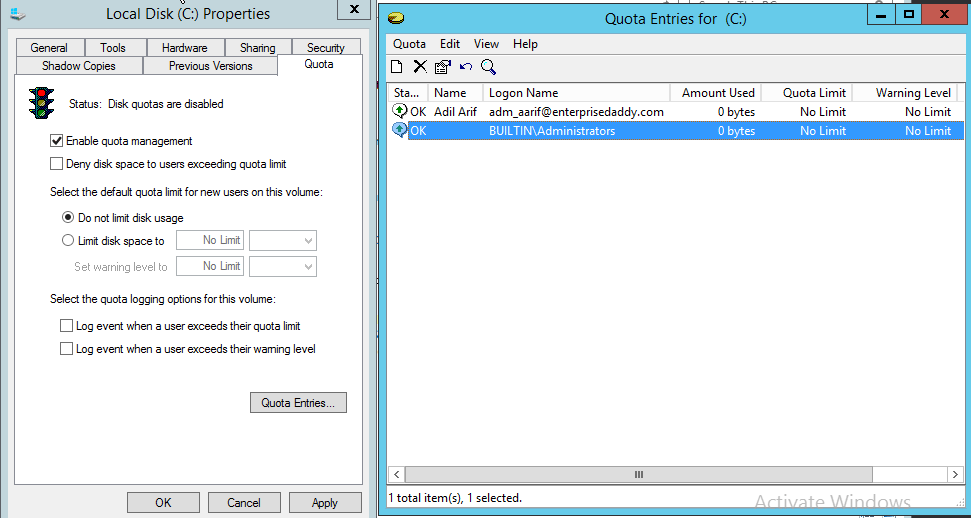Select the Quota tab

(x=319, y=64)
